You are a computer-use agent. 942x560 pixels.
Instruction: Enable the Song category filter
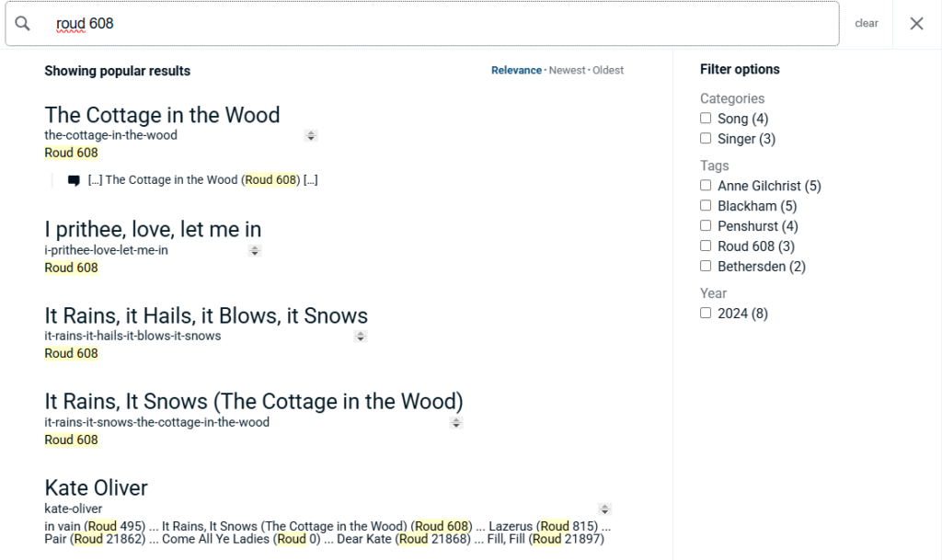pos(706,118)
